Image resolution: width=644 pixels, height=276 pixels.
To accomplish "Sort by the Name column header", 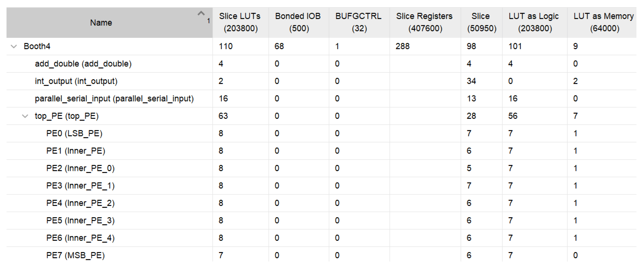I will click(x=101, y=23).
